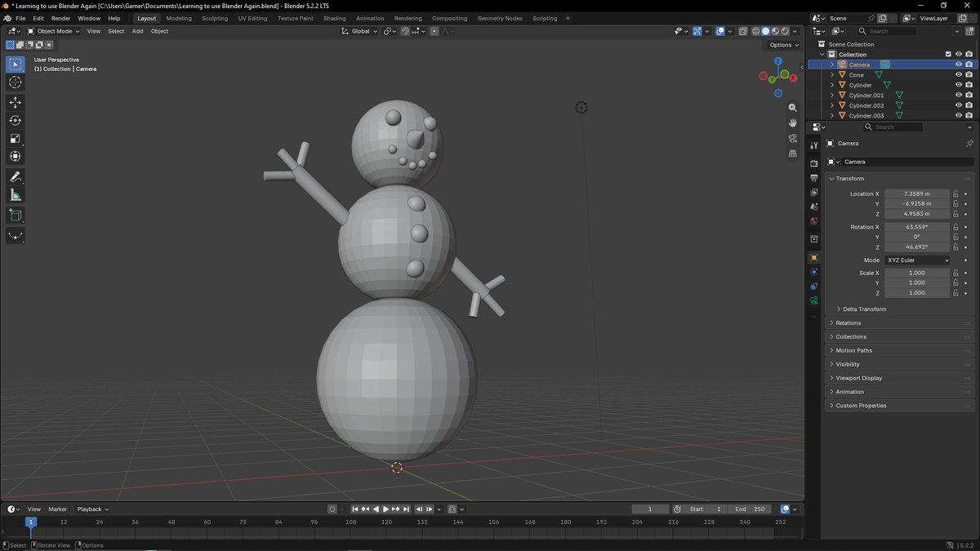Open the Playback dropdown in the timeline

tap(92, 509)
